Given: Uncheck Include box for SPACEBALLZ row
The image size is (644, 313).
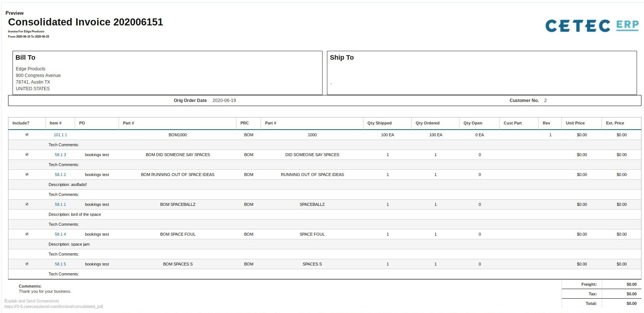Looking at the screenshot, I should point(27,204).
